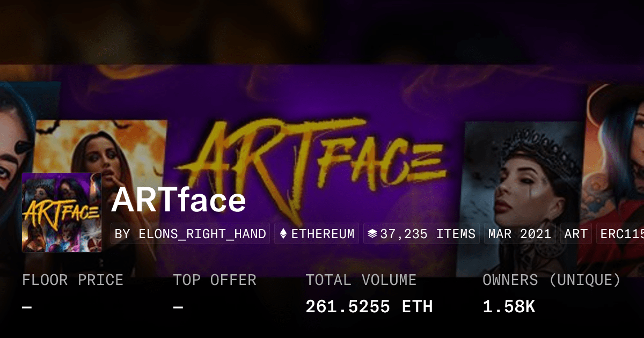The image size is (644, 338).
Task: Select the FLOOR PRICE stat label
Action: [x=73, y=280]
